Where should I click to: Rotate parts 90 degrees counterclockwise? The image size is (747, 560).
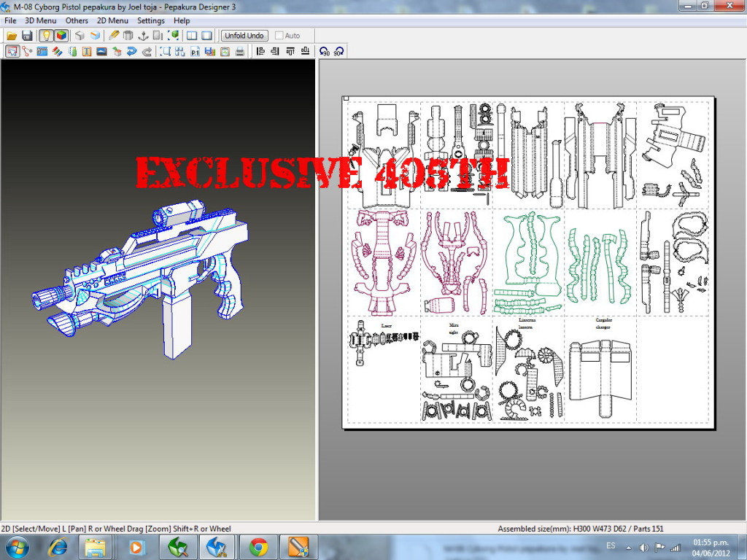coord(325,52)
